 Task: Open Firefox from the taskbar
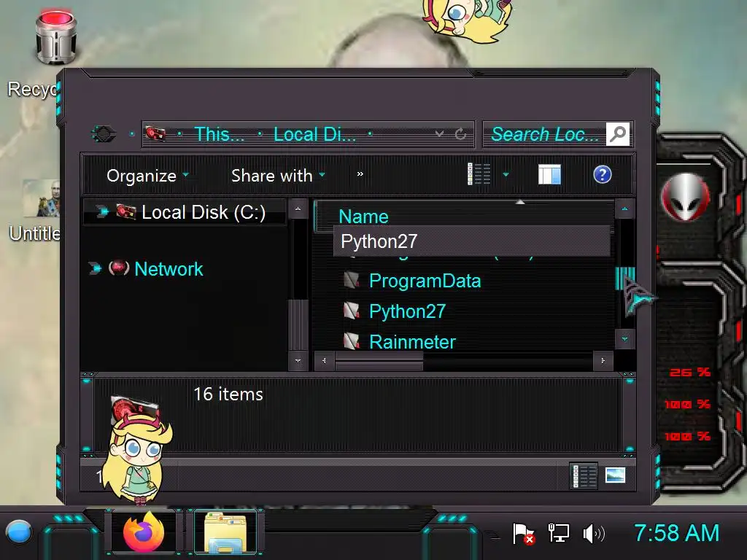[x=144, y=531]
